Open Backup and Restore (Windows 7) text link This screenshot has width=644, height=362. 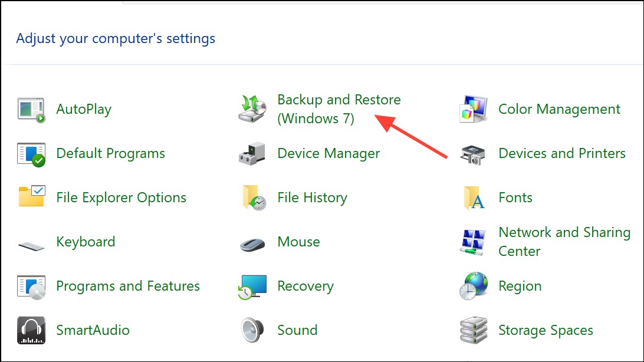click(x=339, y=109)
